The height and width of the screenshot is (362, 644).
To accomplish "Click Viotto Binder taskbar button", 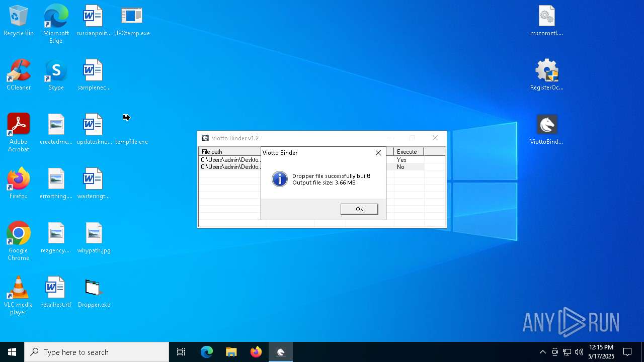I will pos(281,352).
